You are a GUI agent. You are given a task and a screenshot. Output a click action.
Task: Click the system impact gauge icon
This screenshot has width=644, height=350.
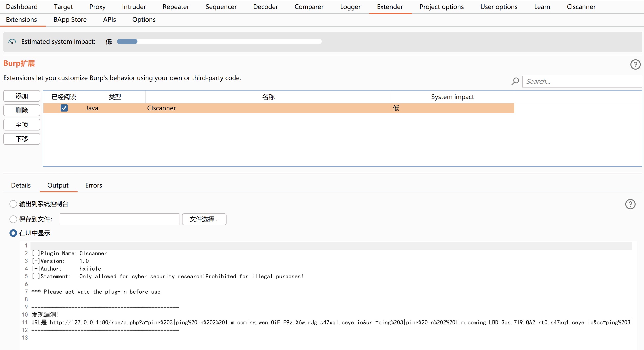(12, 42)
